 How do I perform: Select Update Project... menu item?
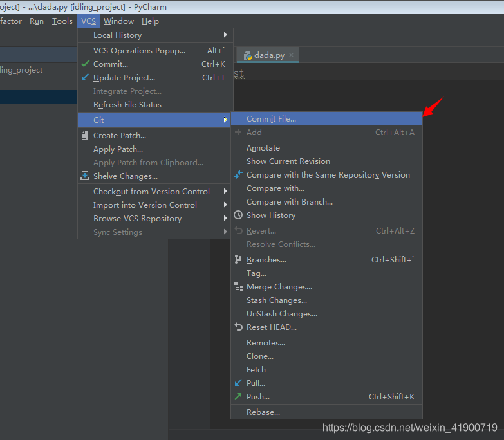pos(155,78)
